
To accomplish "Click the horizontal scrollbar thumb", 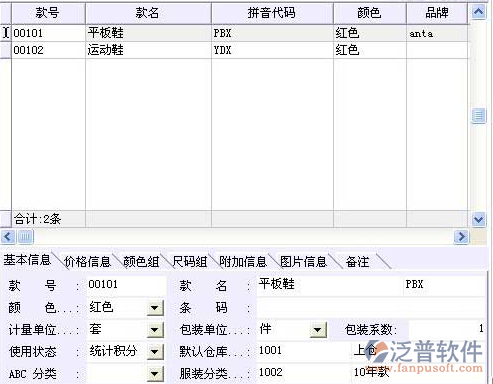I will pyautogui.click(x=25, y=237).
